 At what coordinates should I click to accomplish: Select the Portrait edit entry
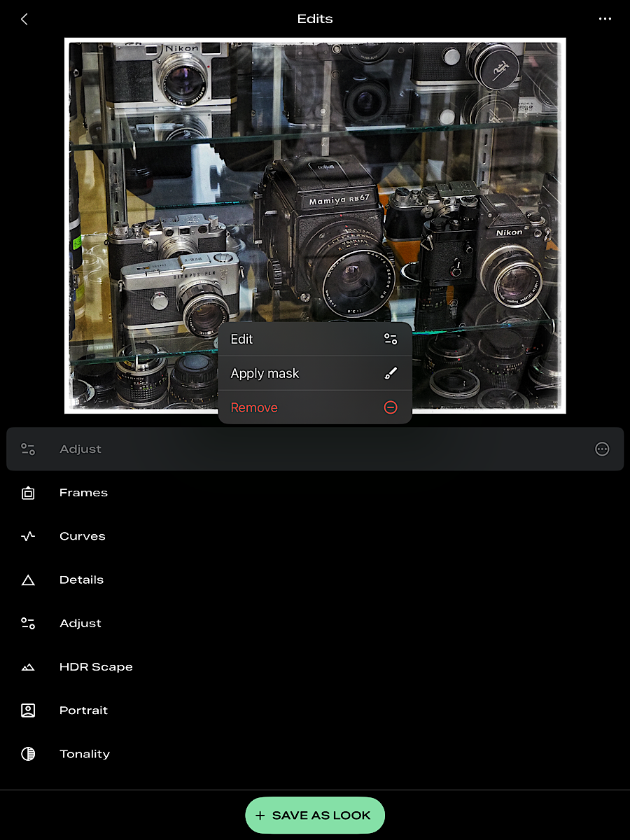pyautogui.click(x=315, y=710)
